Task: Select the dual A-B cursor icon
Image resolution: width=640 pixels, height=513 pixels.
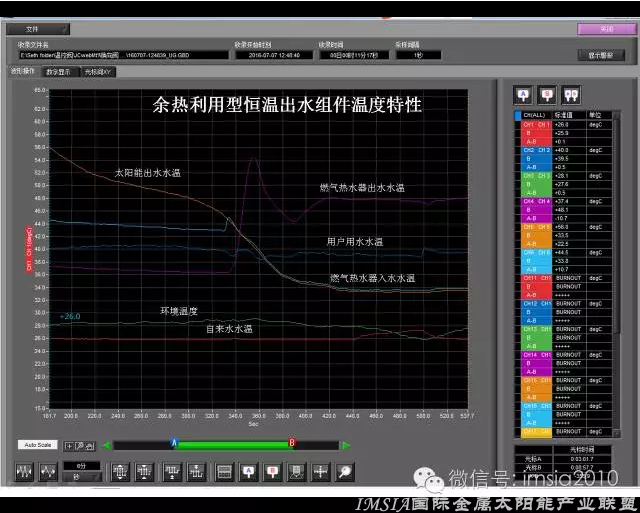Action: pos(572,94)
